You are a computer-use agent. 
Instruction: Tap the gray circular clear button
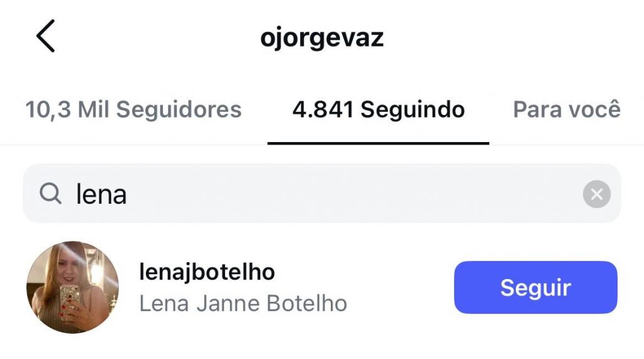pyautogui.click(x=596, y=194)
